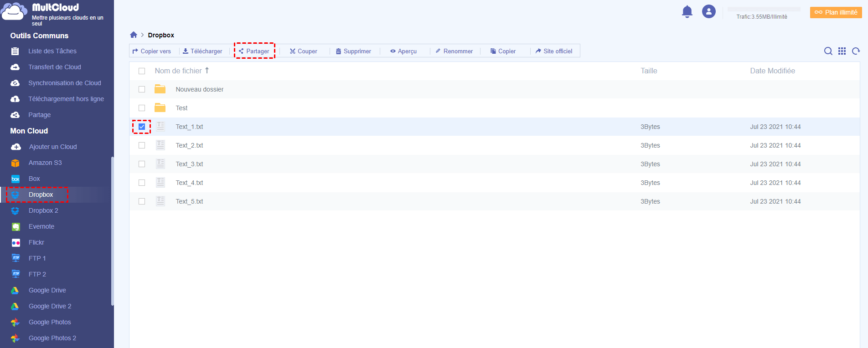Click the home breadcrumb icon
This screenshot has height=348, width=868.
coord(134,35)
